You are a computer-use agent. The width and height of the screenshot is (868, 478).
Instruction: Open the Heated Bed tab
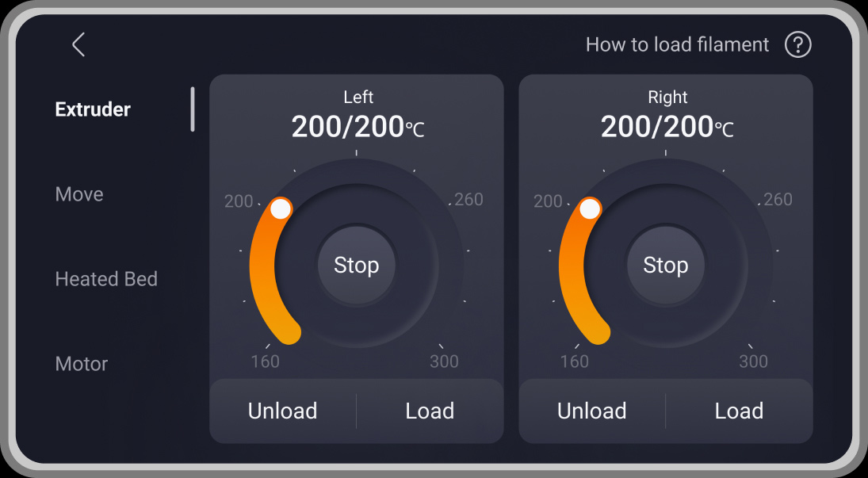pyautogui.click(x=106, y=279)
